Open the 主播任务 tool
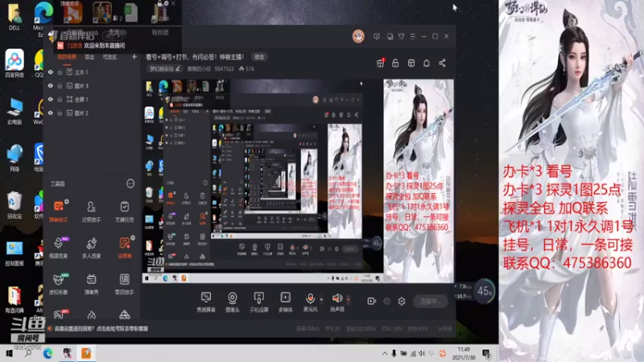This screenshot has width=644, height=362. click(125, 211)
